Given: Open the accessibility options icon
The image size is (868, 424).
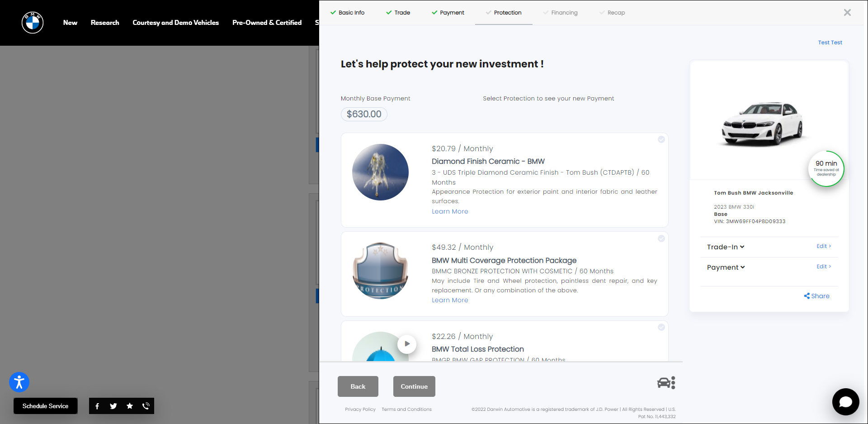Looking at the screenshot, I should tap(19, 382).
